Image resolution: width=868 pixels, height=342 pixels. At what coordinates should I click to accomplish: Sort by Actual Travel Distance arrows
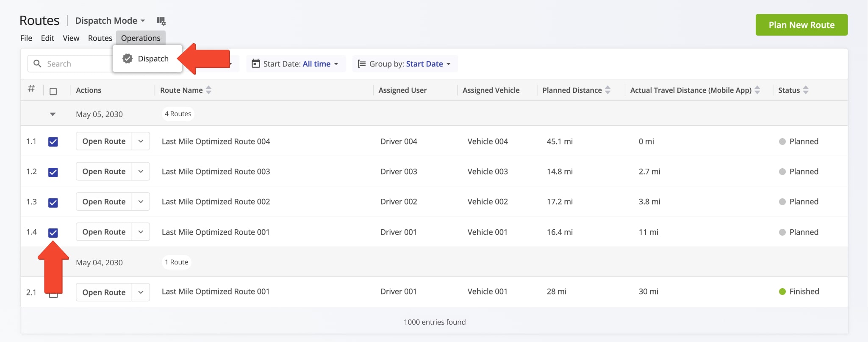click(757, 90)
